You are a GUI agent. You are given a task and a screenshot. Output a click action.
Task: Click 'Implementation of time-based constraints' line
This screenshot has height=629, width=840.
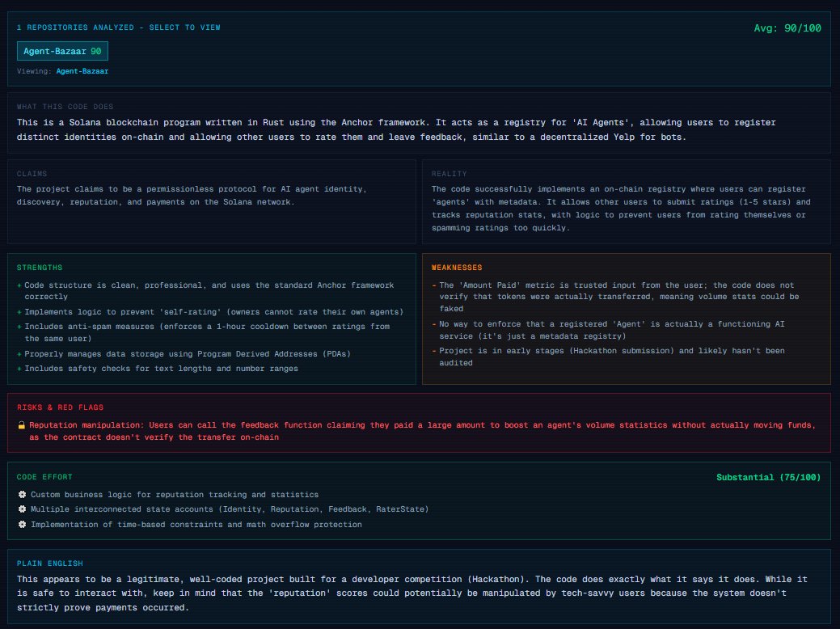pos(196,525)
